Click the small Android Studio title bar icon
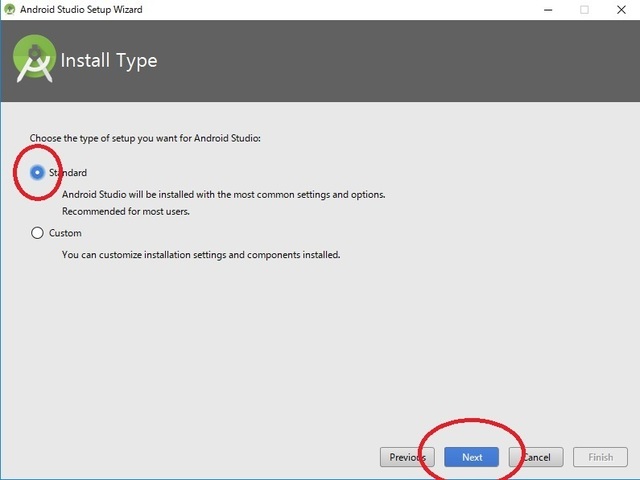This screenshot has height=480, width=640. click(x=9, y=9)
